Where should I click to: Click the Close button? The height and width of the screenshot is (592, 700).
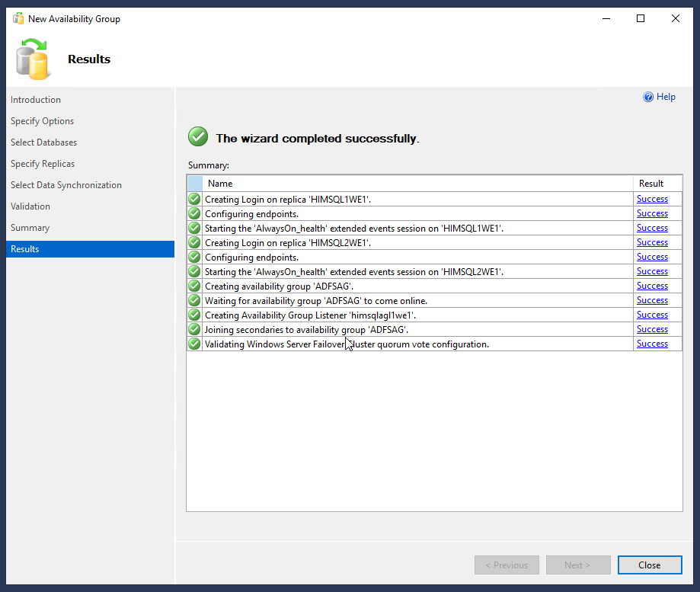click(650, 565)
